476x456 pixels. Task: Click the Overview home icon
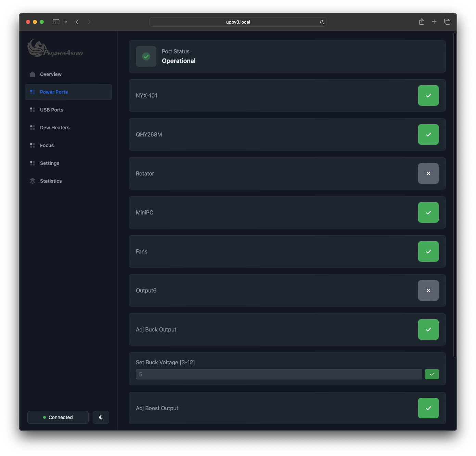(33, 74)
